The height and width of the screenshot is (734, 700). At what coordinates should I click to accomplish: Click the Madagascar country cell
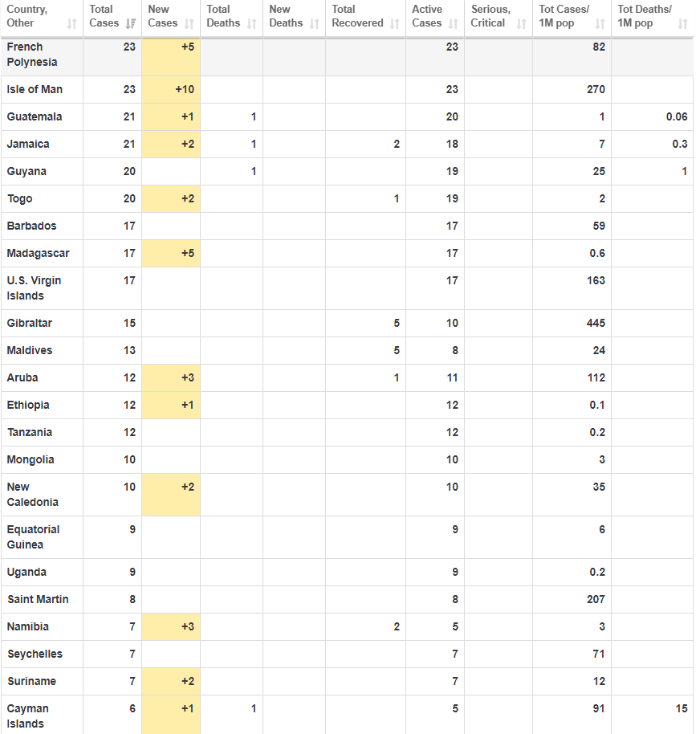38,253
